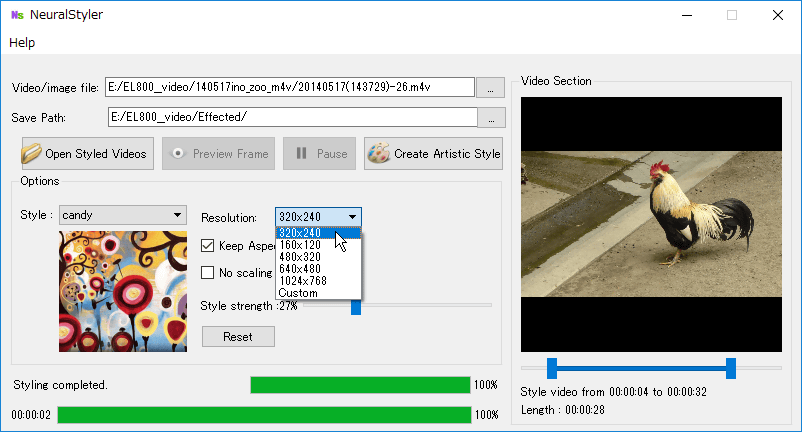
Task: Browse for save path with ellipsis button
Action: point(491,118)
